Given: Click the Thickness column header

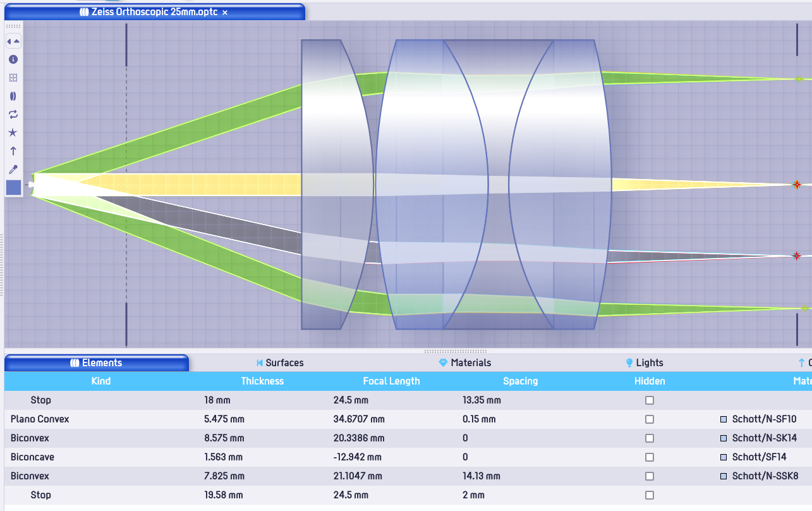Looking at the screenshot, I should point(262,381).
